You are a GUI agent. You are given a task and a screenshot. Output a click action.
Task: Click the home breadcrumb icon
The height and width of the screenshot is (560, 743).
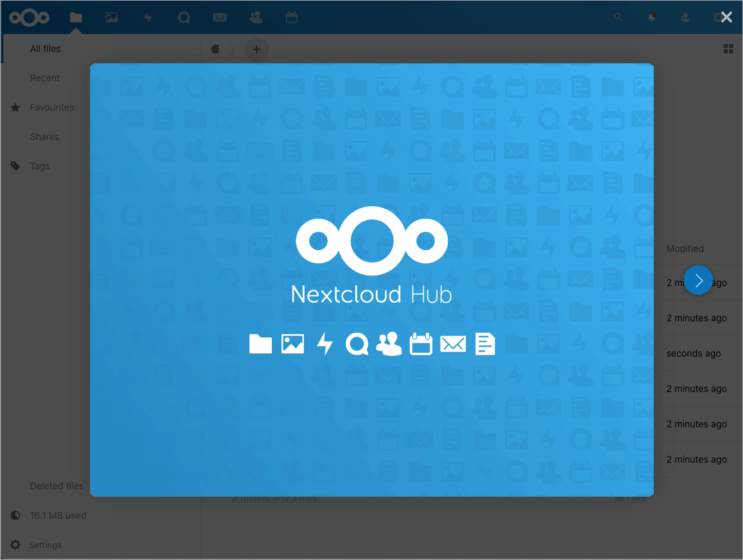click(215, 49)
